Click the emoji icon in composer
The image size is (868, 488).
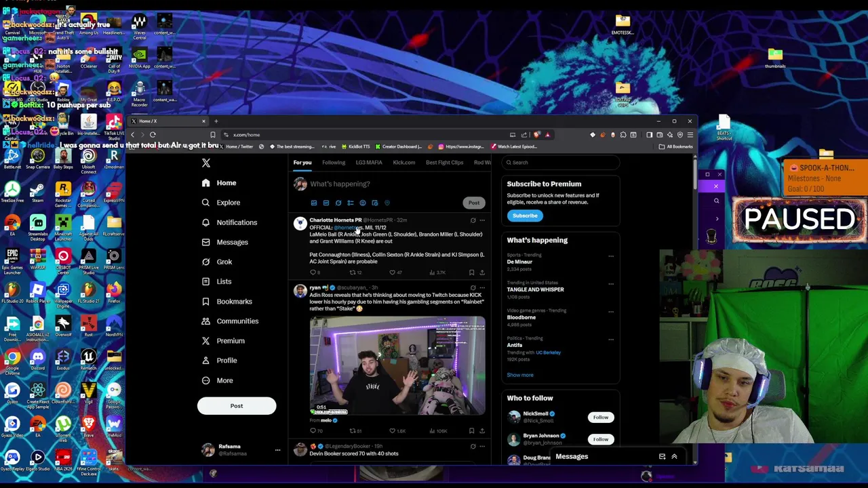click(363, 203)
